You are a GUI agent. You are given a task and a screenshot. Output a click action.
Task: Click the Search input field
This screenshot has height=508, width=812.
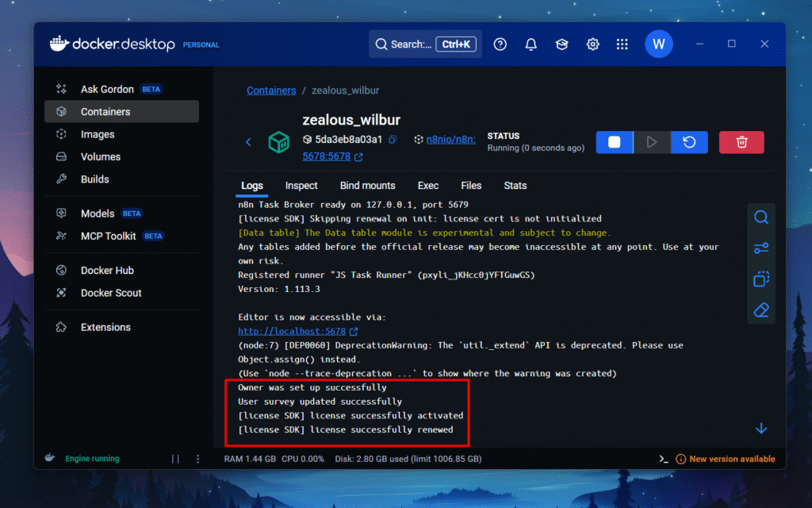pos(403,44)
